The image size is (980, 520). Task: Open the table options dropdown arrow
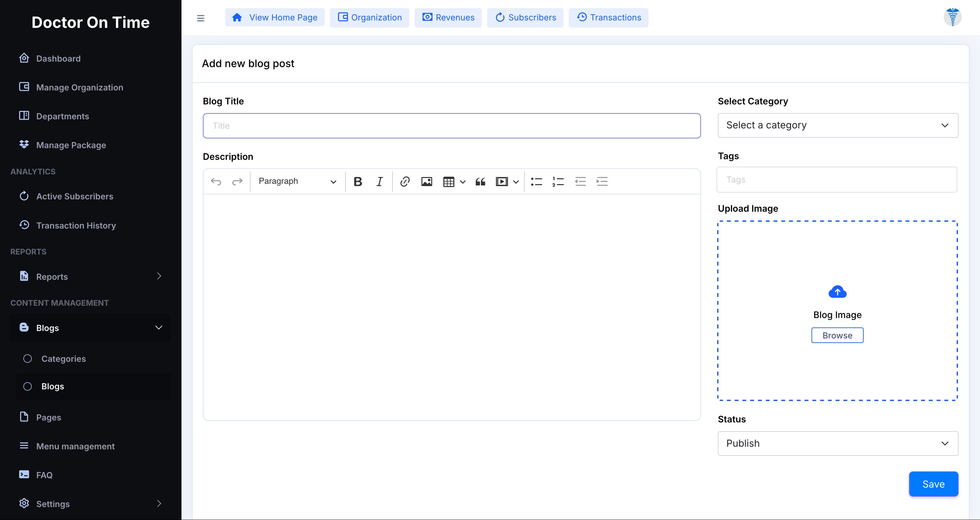[462, 182]
